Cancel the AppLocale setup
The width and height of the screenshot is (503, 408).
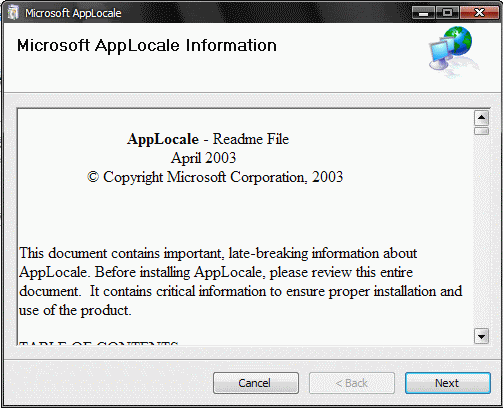256,383
